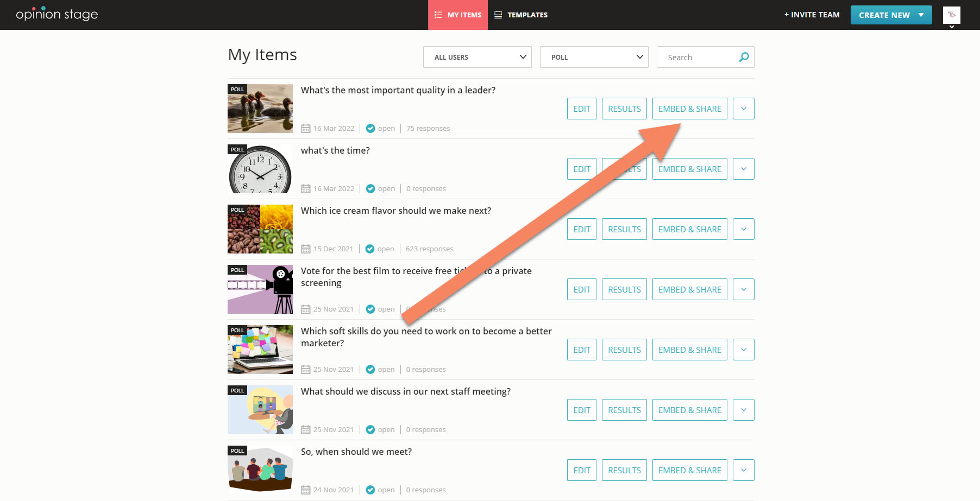Click Invite Team link
Image resolution: width=980 pixels, height=501 pixels.
[812, 15]
